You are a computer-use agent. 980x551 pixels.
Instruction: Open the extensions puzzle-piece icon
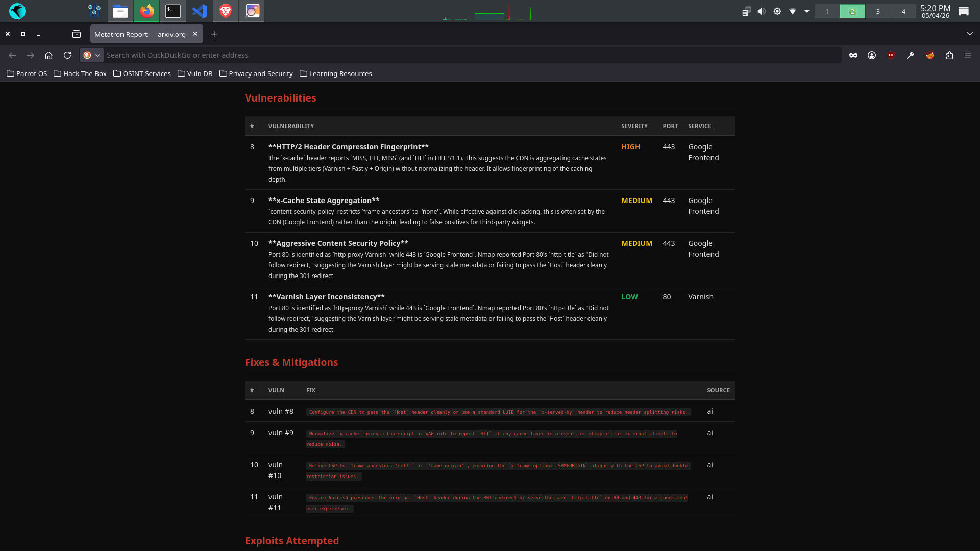click(949, 55)
